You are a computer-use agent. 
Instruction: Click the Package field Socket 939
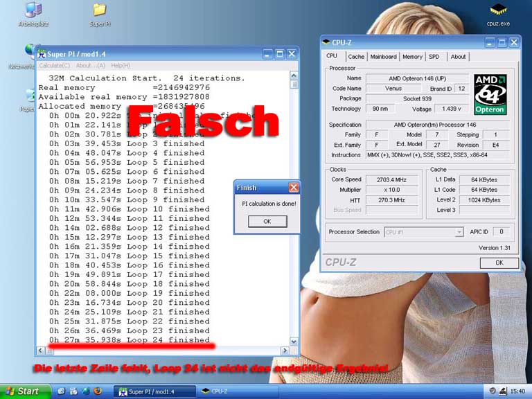pos(417,98)
